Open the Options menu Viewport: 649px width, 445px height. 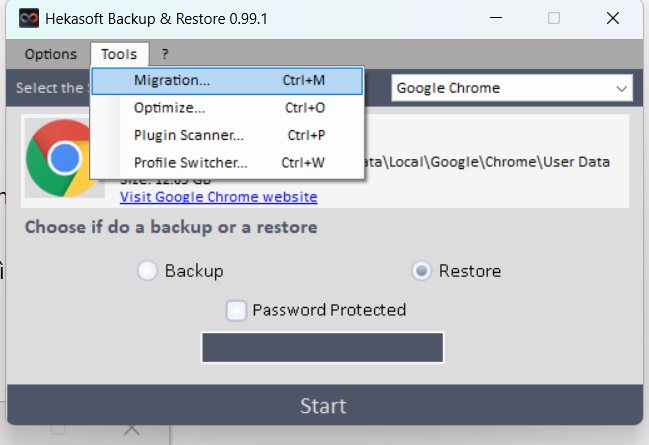50,54
